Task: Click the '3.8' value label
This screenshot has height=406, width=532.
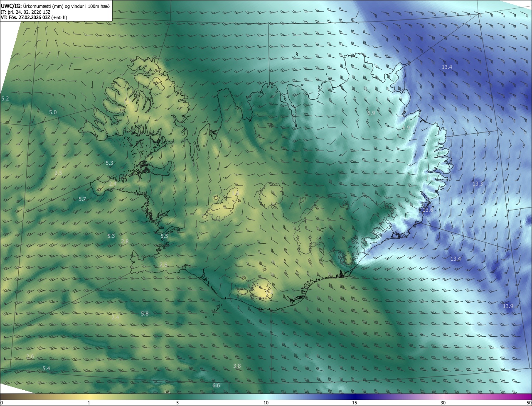Action: click(x=237, y=366)
